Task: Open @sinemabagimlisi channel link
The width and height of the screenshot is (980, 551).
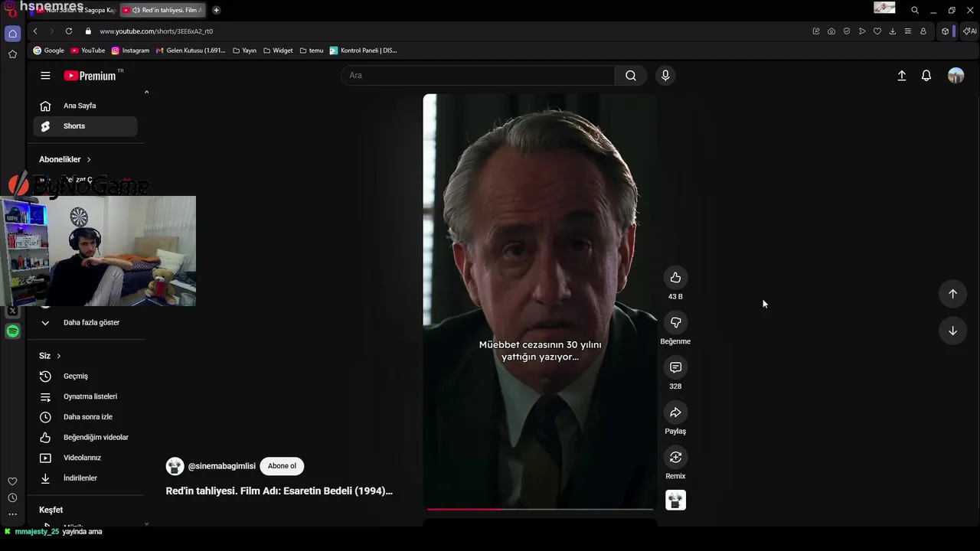Action: pyautogui.click(x=222, y=466)
